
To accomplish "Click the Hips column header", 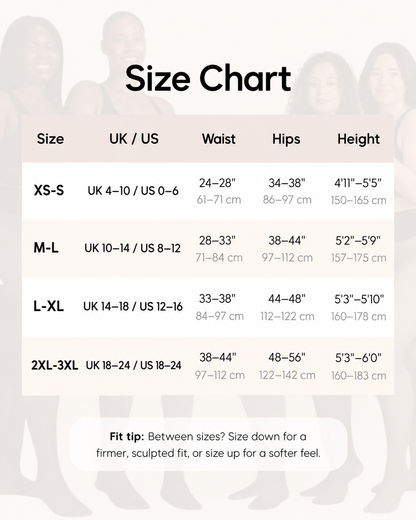I will pyautogui.click(x=286, y=139).
